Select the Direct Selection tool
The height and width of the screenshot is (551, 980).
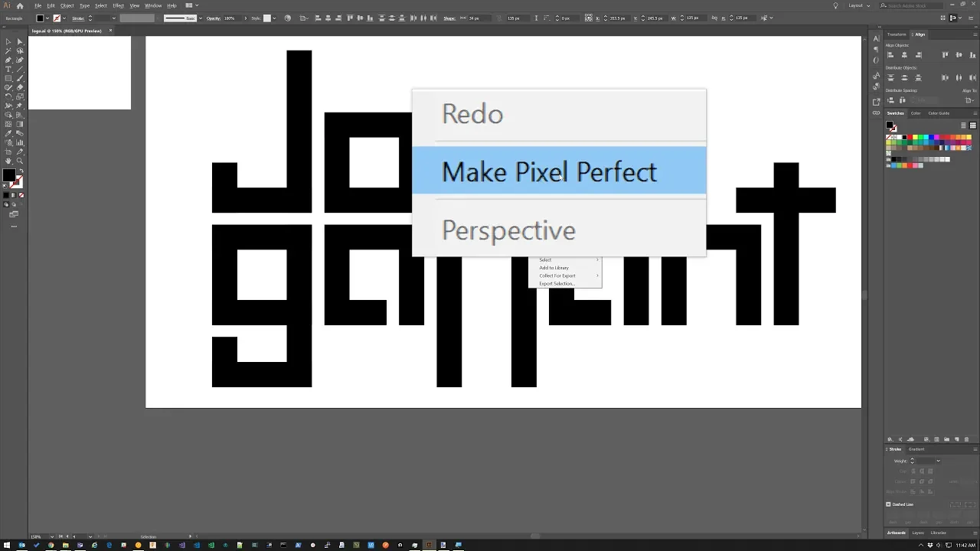click(x=20, y=42)
